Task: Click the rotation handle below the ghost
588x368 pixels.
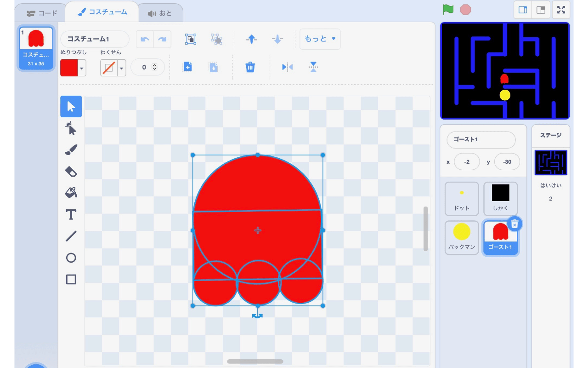Action: (258, 316)
